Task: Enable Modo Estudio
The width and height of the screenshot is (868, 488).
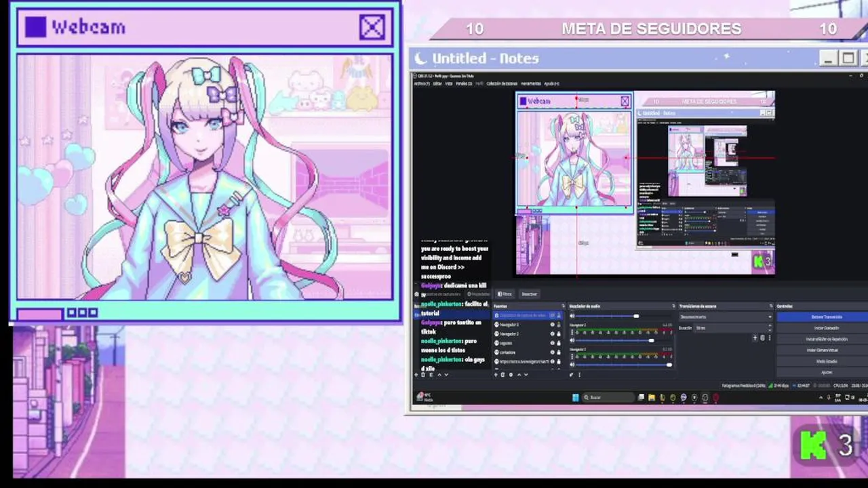Action: (x=823, y=361)
